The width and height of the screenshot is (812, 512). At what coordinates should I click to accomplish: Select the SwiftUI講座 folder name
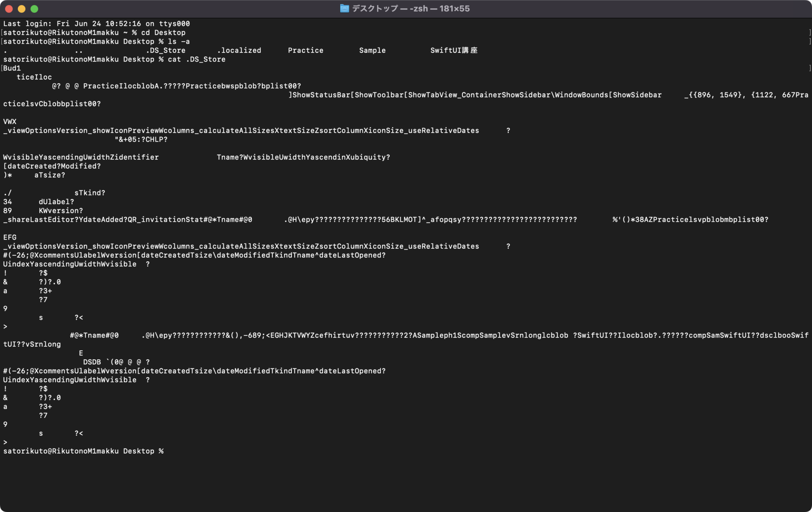454,50
